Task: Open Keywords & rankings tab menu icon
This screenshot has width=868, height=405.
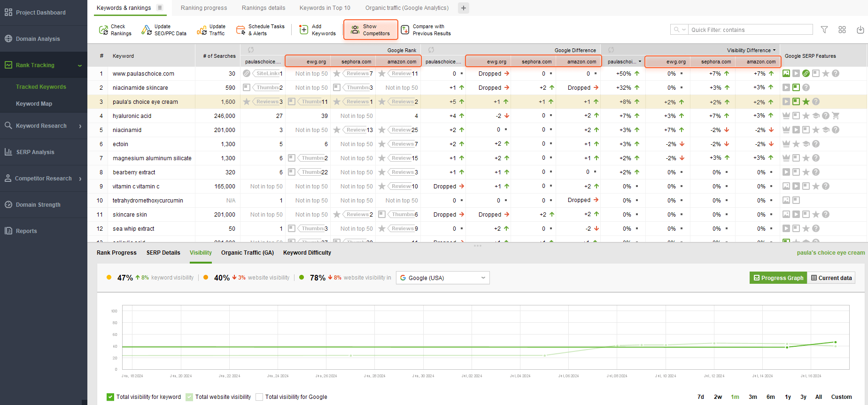Action: pos(160,8)
